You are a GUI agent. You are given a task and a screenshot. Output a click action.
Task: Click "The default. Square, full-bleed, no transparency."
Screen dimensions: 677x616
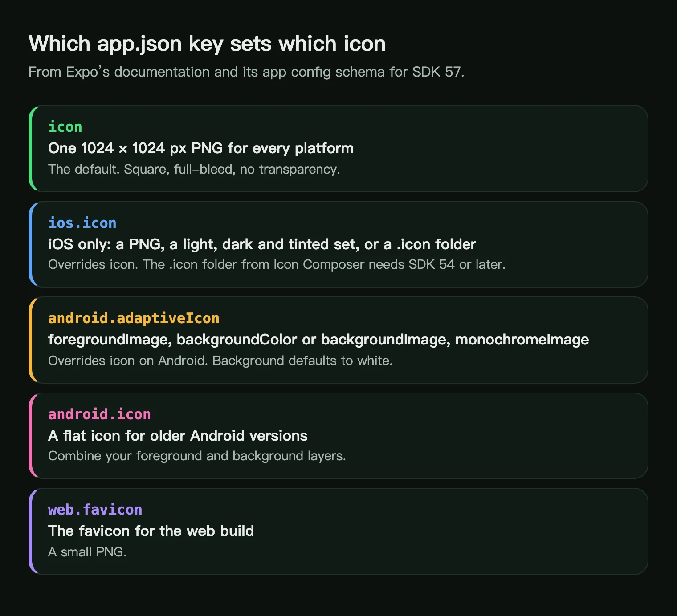(x=194, y=169)
